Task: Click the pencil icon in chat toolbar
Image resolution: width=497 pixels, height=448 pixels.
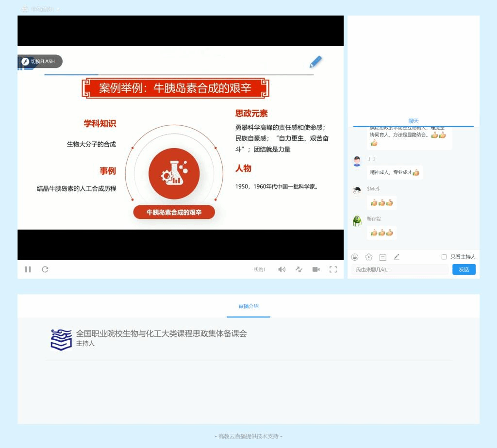Action: click(x=397, y=257)
